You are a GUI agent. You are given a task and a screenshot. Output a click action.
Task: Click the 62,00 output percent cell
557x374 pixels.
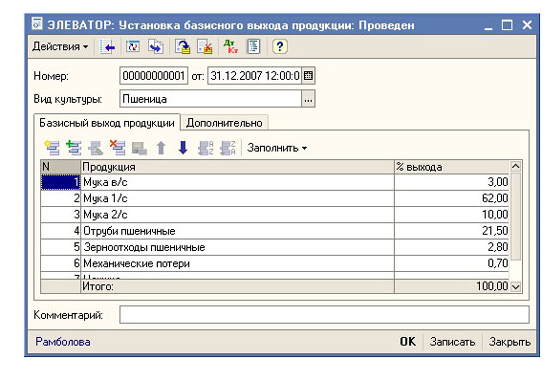pos(452,198)
